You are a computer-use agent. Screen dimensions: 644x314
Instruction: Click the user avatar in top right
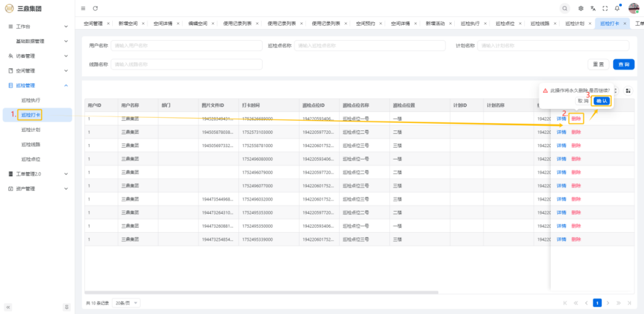click(x=634, y=8)
